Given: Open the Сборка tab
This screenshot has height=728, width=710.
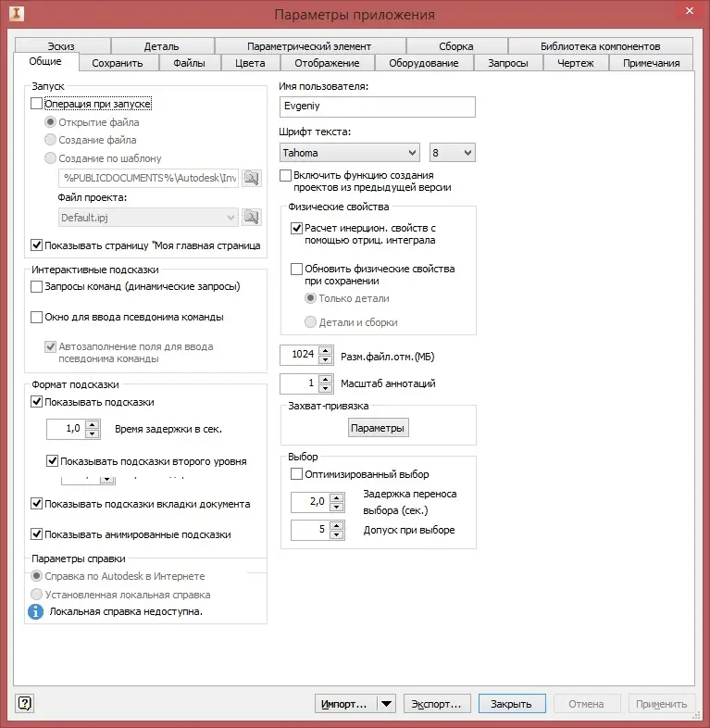Looking at the screenshot, I should point(456,46).
